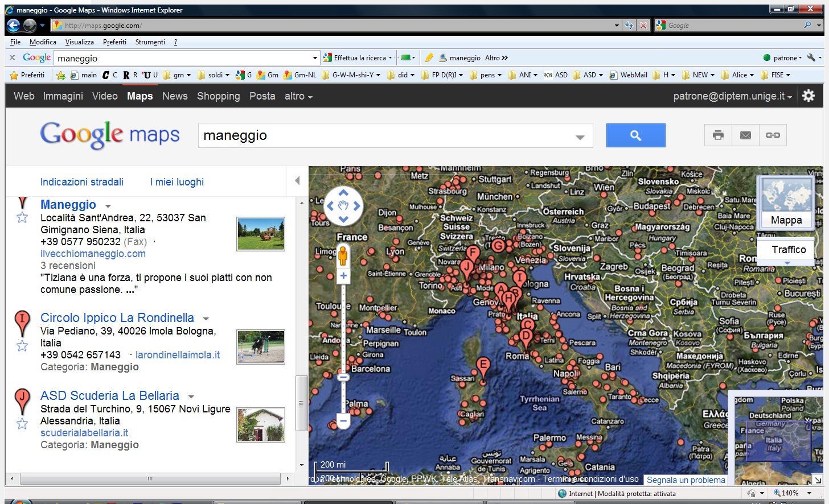829x504 pixels.
Task: Click the browser forward button
Action: [30, 25]
